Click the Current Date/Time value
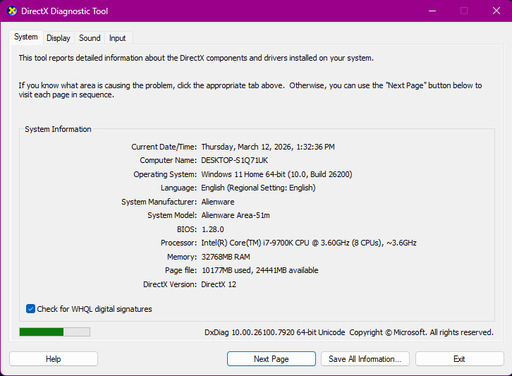This screenshot has width=512, height=376. click(x=268, y=147)
